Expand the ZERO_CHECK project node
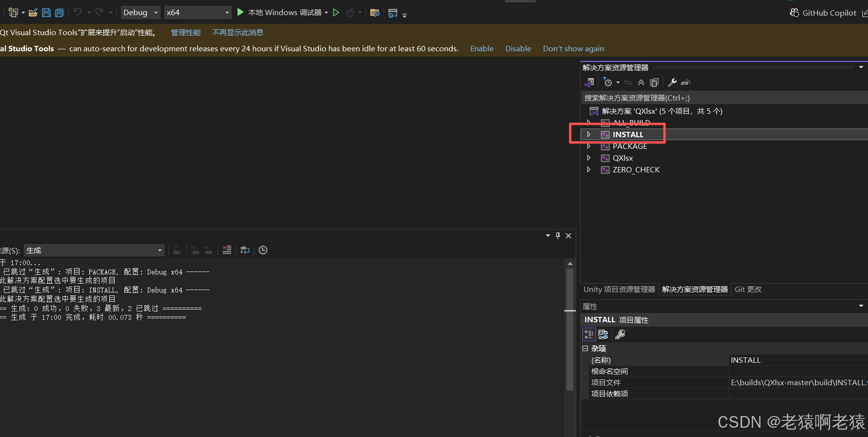The height and width of the screenshot is (437, 868). click(x=589, y=169)
